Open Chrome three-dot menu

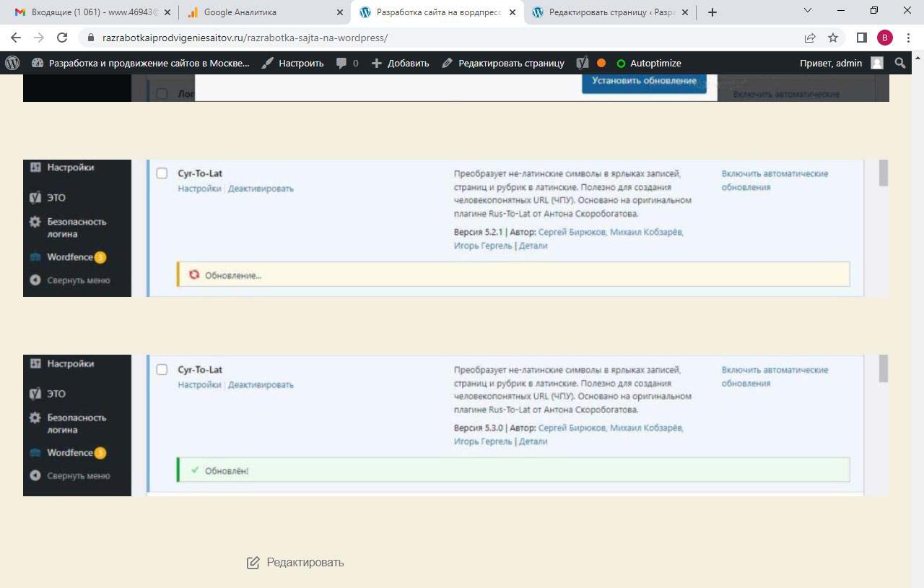pos(908,38)
